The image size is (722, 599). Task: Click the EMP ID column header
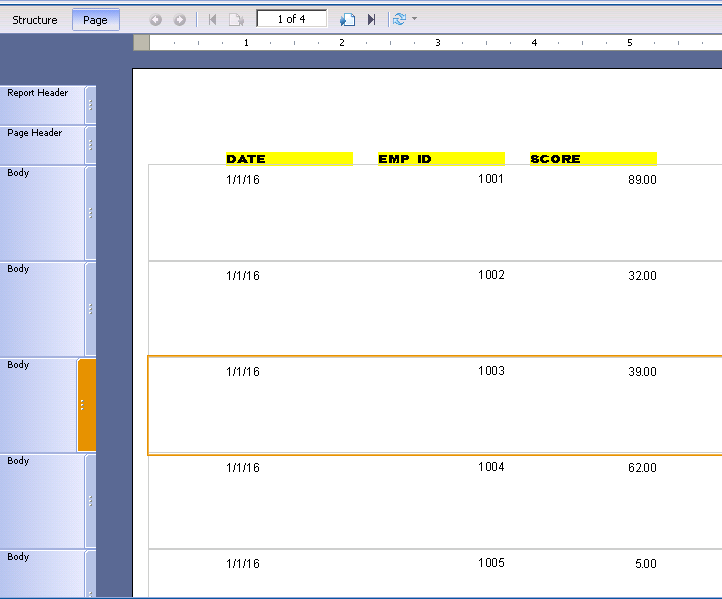click(441, 159)
